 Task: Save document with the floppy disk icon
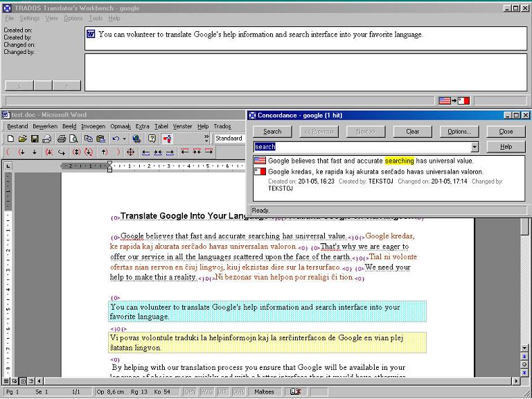pyautogui.click(x=33, y=139)
